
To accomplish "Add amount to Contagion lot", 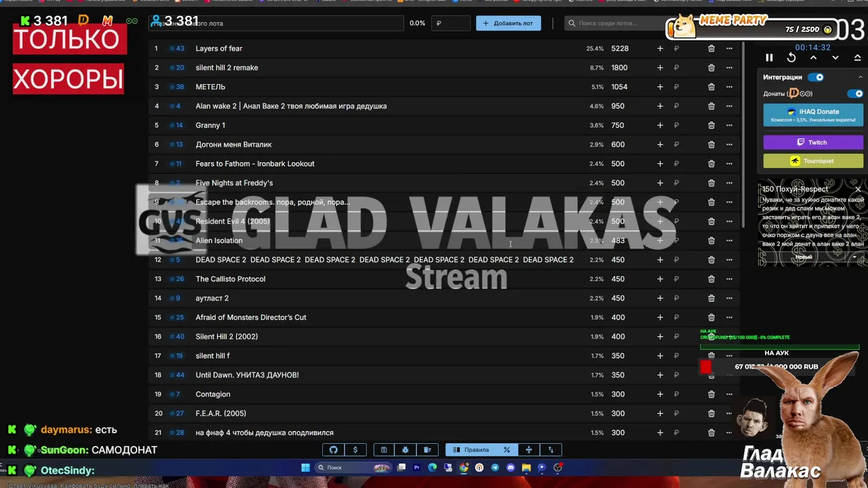I will pyautogui.click(x=660, y=394).
